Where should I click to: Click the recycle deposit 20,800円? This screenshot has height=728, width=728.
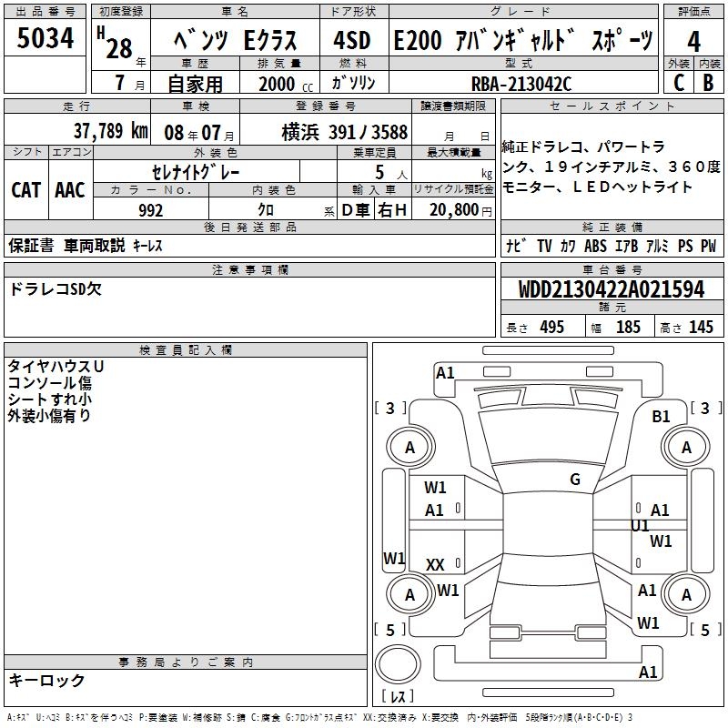pyautogui.click(x=460, y=210)
